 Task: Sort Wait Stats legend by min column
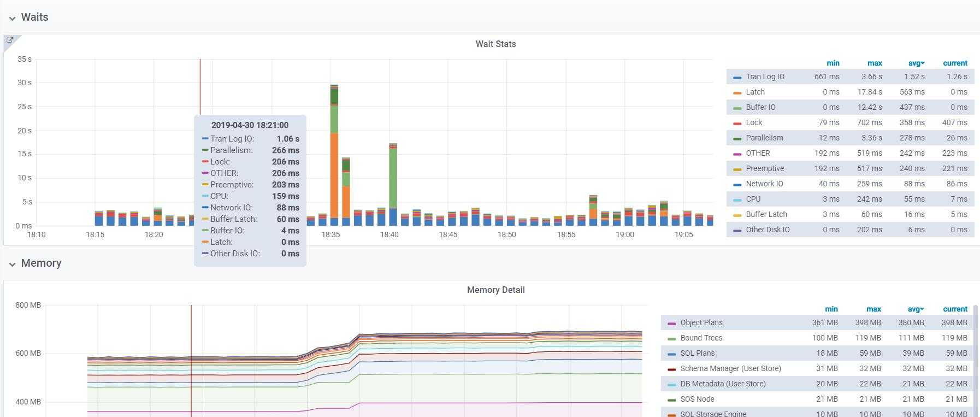[833, 63]
